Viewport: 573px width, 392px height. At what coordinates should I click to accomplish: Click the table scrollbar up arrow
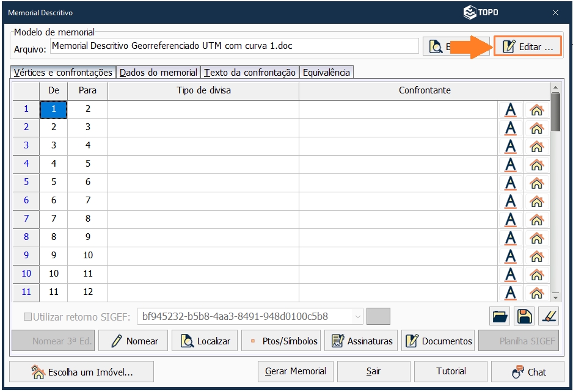pos(555,87)
